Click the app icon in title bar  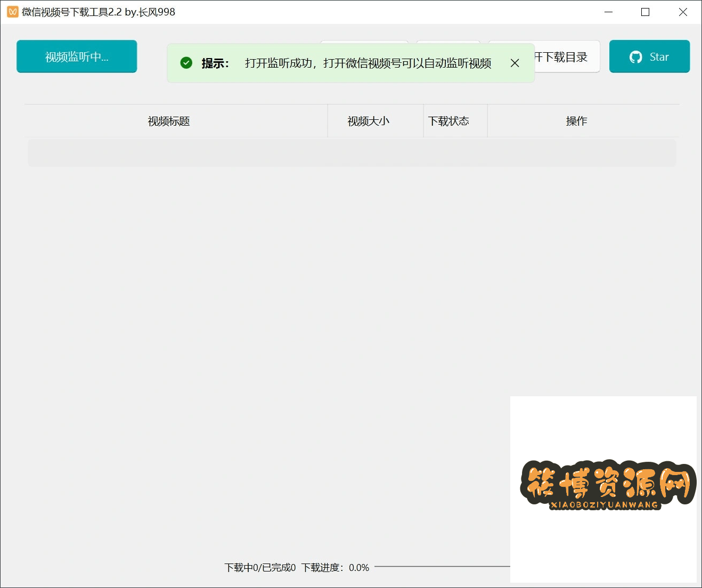tap(13, 12)
